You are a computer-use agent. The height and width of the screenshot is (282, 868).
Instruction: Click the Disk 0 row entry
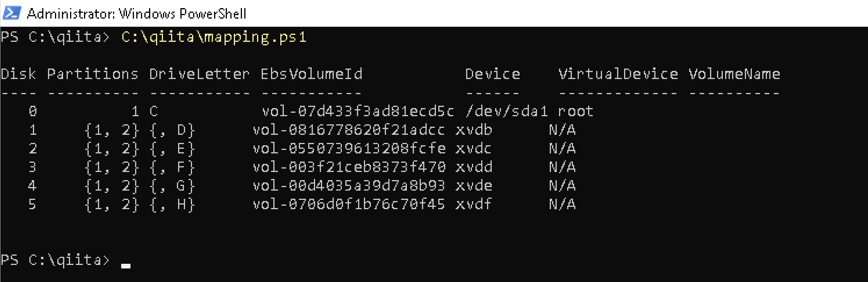point(33,111)
